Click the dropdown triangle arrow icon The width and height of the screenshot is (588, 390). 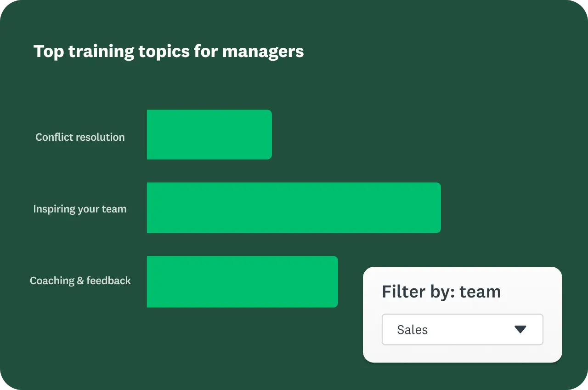[x=520, y=329]
